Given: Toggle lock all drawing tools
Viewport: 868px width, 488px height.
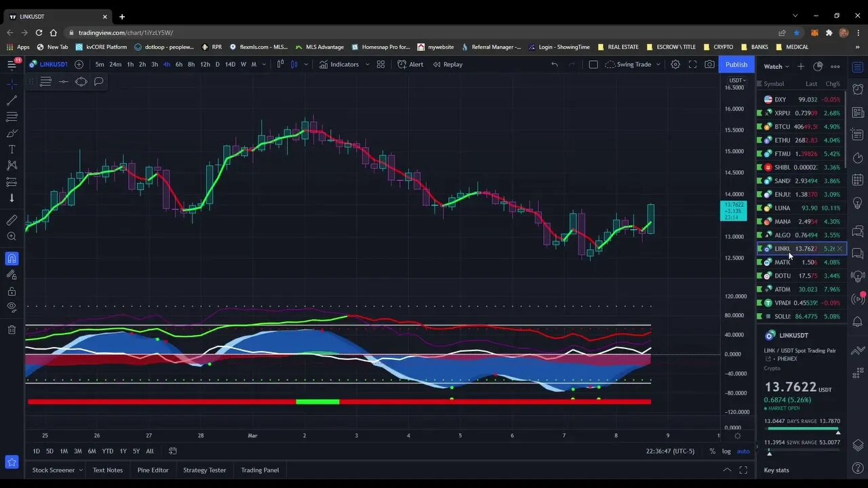Looking at the screenshot, I should pos(12,291).
